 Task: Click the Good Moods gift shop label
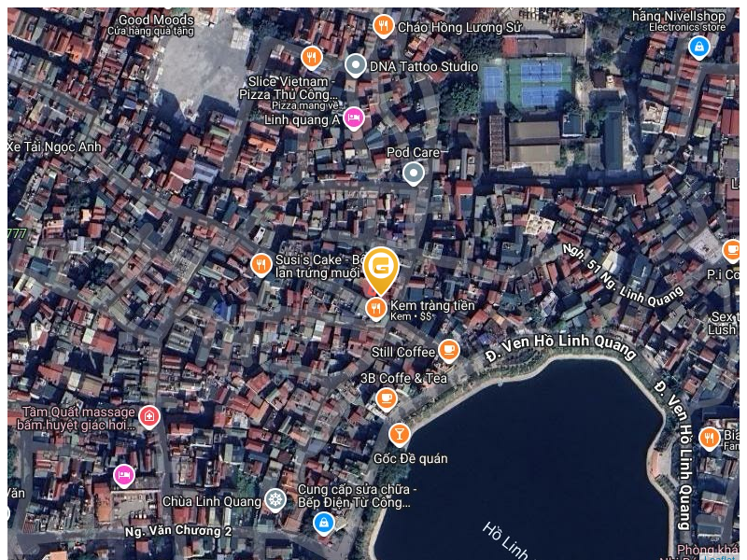pos(156,20)
